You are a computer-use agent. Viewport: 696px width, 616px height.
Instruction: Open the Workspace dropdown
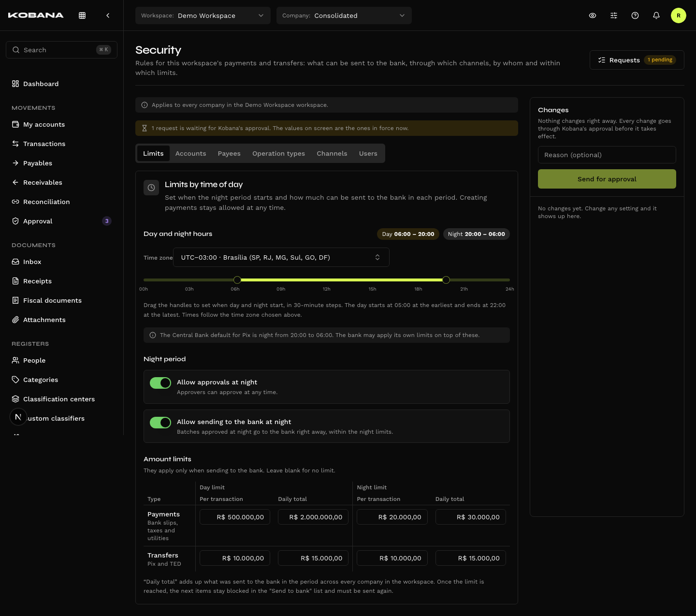203,15
